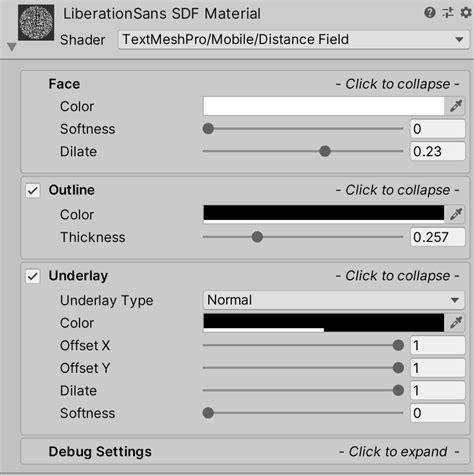Collapse the Face section header
The height and width of the screenshot is (476, 474).
[x=245, y=84]
